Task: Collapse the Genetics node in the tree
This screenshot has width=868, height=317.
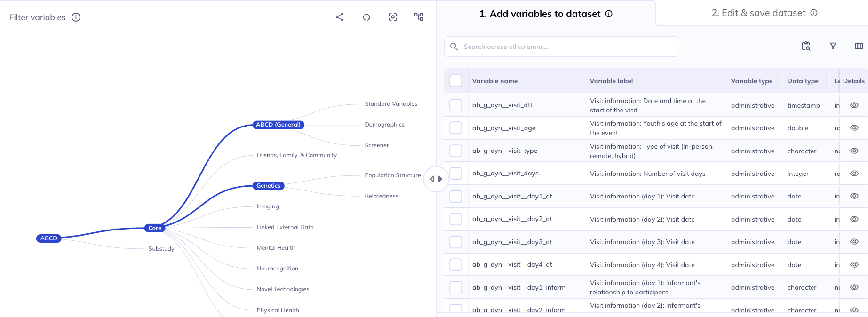Action: click(268, 186)
